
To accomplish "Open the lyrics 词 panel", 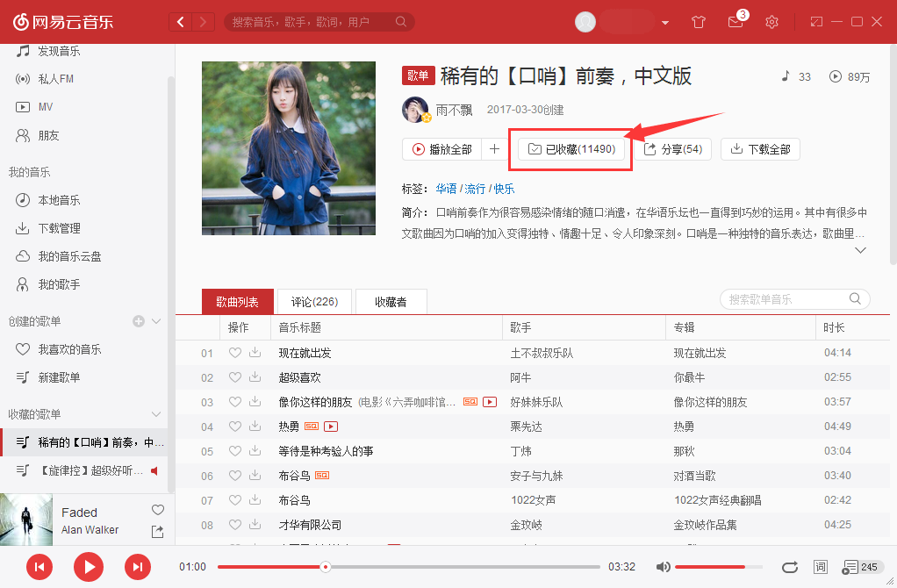I will (x=821, y=567).
